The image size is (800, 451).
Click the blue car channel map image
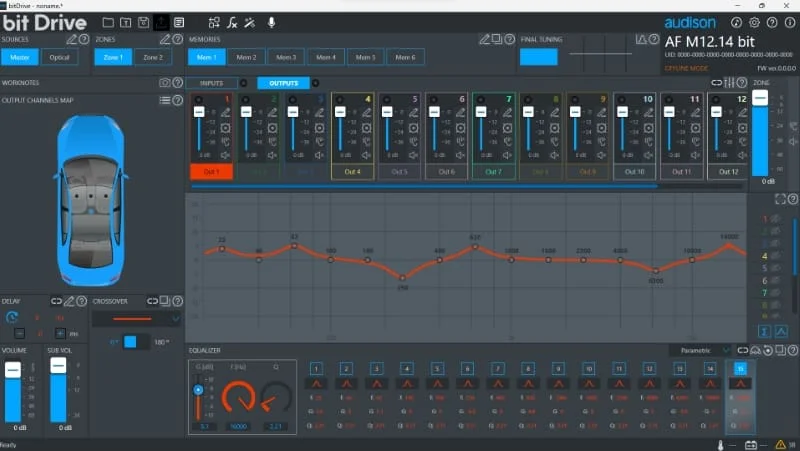91,200
